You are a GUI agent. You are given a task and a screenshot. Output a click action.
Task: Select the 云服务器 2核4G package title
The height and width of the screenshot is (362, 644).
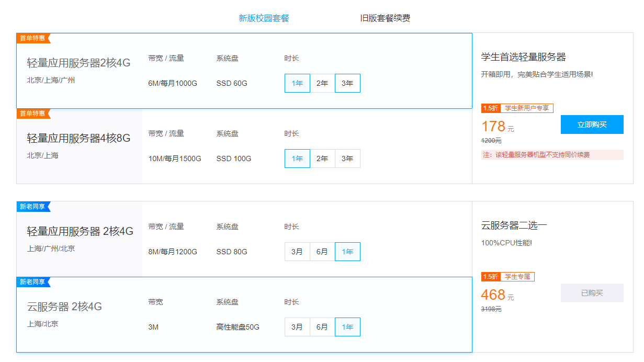click(64, 307)
